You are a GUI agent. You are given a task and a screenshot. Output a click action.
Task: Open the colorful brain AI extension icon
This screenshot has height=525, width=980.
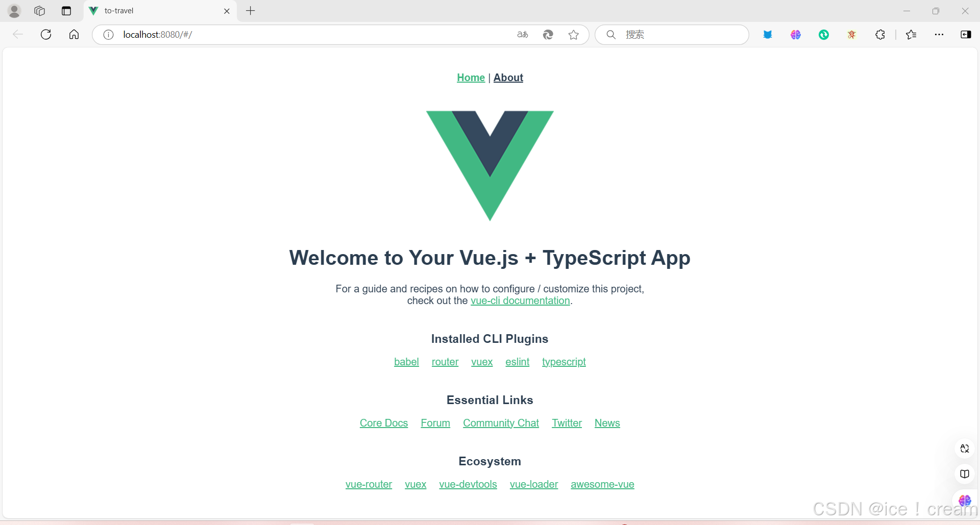(x=795, y=35)
